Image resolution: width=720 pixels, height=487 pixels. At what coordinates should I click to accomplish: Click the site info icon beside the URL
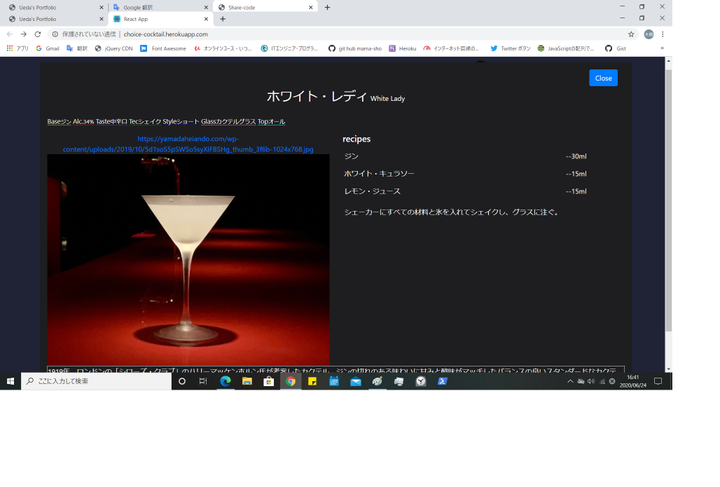(x=55, y=34)
